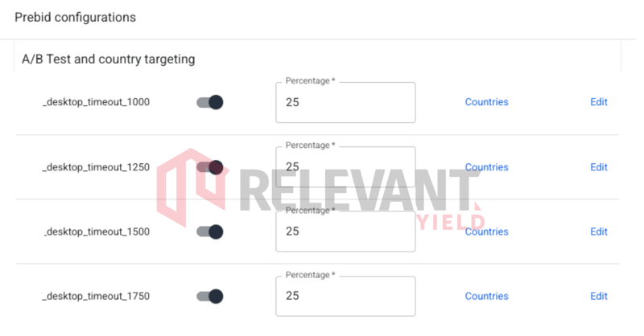Disable the _desktop_timeout_1250 configuration switch

[210, 167]
